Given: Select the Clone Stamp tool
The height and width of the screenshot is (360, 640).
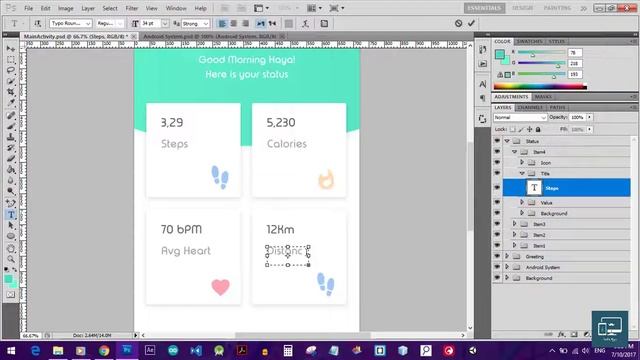Looking at the screenshot, I should tap(11, 137).
